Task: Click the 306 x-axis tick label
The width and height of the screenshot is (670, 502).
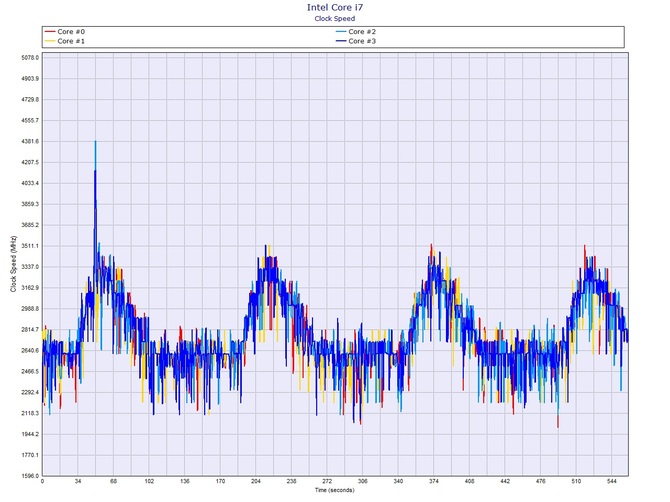Action: tap(362, 481)
